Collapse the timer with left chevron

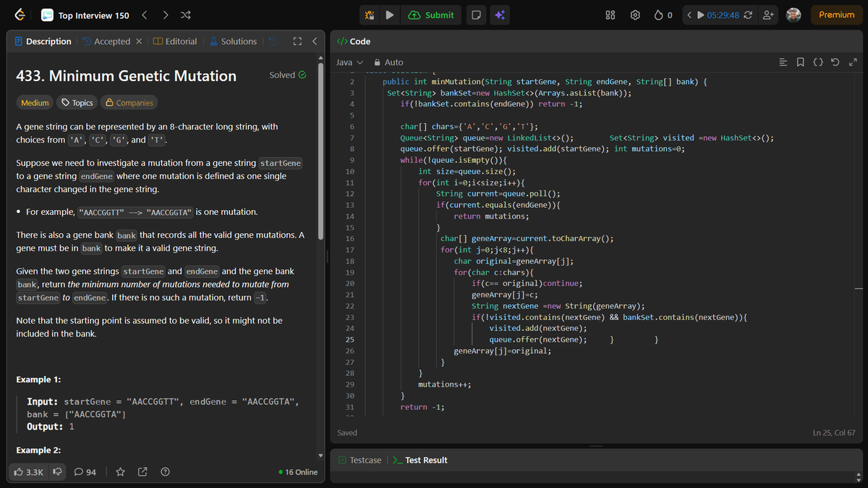(x=689, y=15)
